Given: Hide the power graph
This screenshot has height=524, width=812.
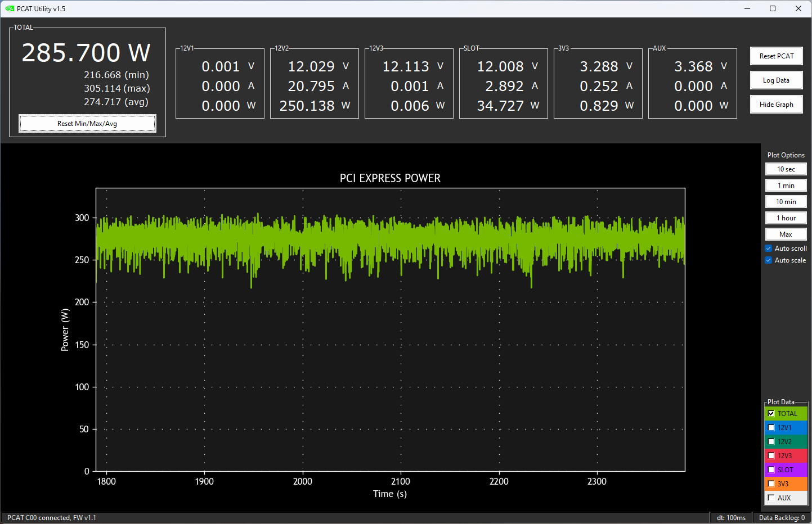Looking at the screenshot, I should (x=776, y=104).
